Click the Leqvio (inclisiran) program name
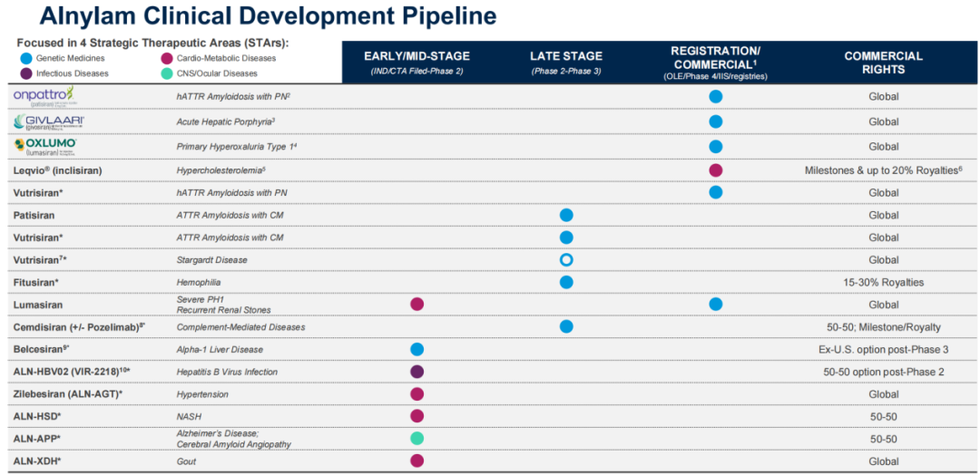The height and width of the screenshot is (475, 980). pyautogui.click(x=55, y=170)
